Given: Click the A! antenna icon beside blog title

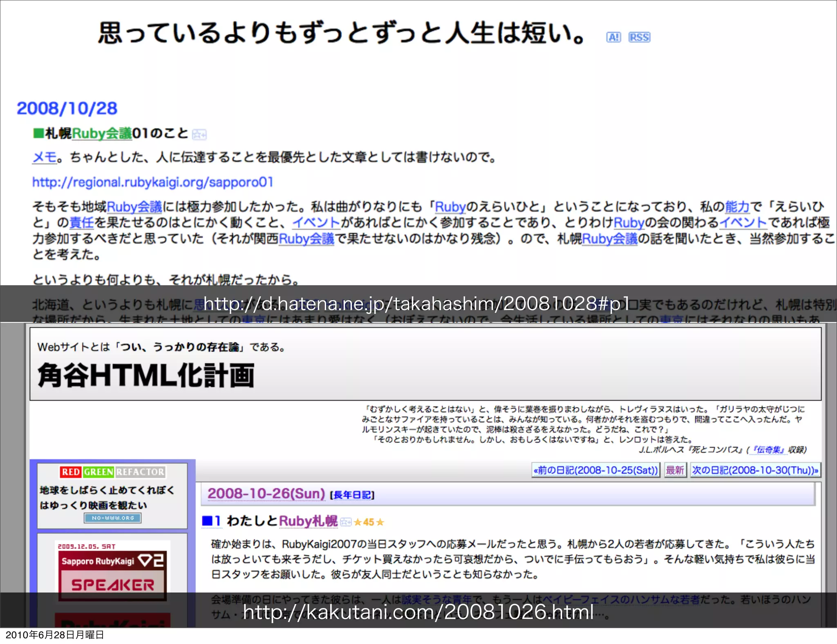Looking at the screenshot, I should tap(613, 37).
